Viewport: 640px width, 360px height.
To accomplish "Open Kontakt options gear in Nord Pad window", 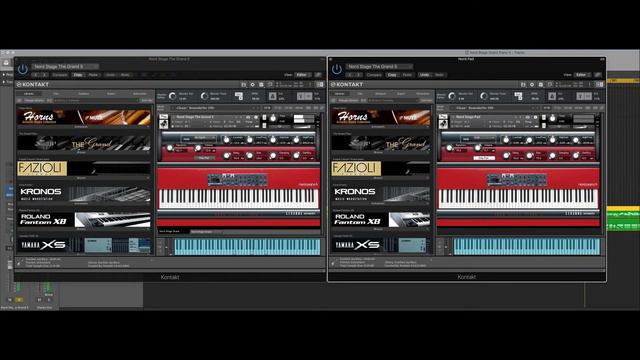I will (x=532, y=84).
